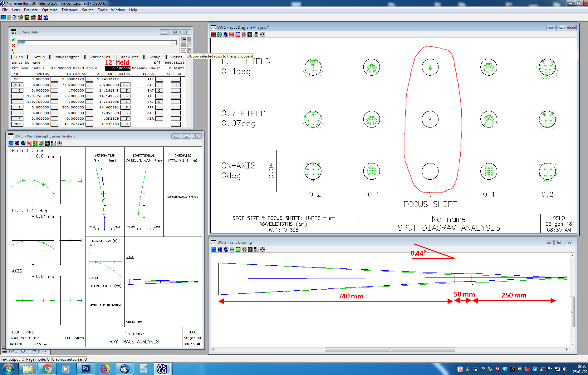Click the point spread function icon in UW 1
This screenshot has width=588, height=375.
pyautogui.click(x=250, y=35)
